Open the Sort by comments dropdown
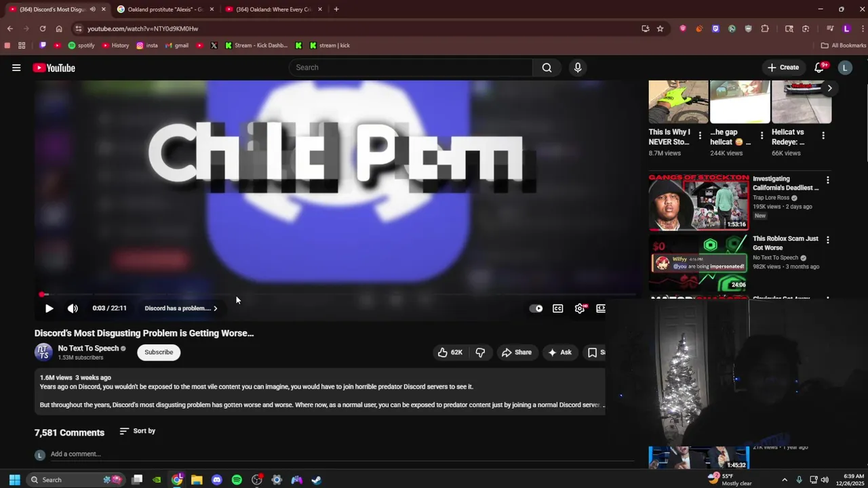 [138, 431]
